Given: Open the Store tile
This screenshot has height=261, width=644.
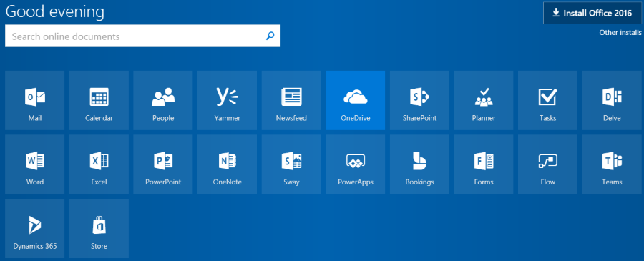Looking at the screenshot, I should [x=99, y=228].
